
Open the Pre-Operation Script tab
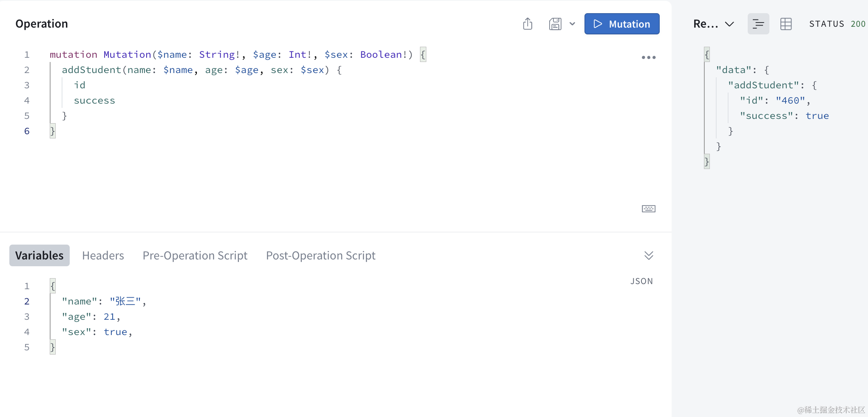pyautogui.click(x=195, y=255)
